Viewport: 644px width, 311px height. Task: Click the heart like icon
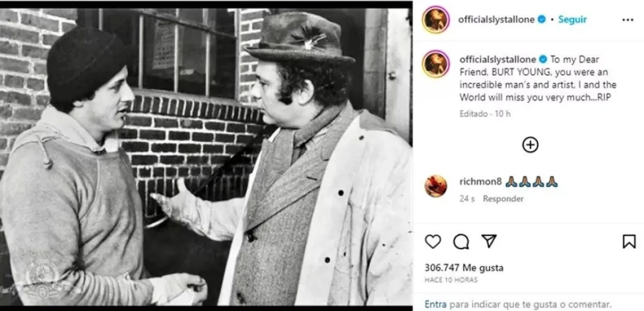click(x=433, y=242)
